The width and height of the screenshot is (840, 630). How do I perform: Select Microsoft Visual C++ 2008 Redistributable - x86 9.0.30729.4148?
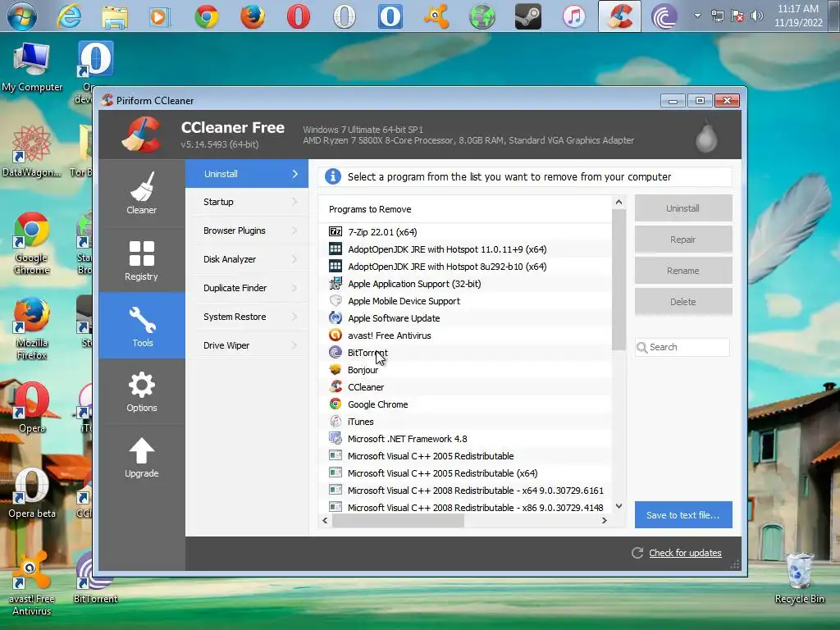465,507
